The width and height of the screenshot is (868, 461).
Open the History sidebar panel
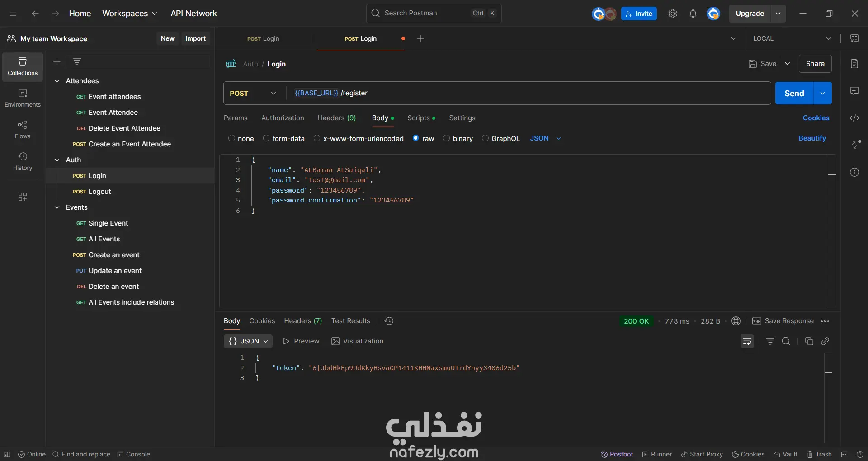click(23, 161)
